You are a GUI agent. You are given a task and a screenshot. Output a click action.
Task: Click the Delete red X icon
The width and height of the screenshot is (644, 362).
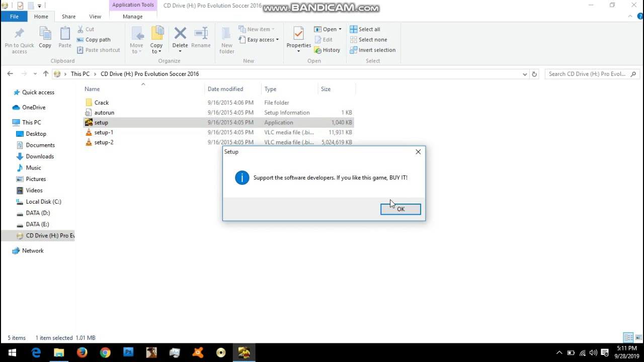point(180,34)
